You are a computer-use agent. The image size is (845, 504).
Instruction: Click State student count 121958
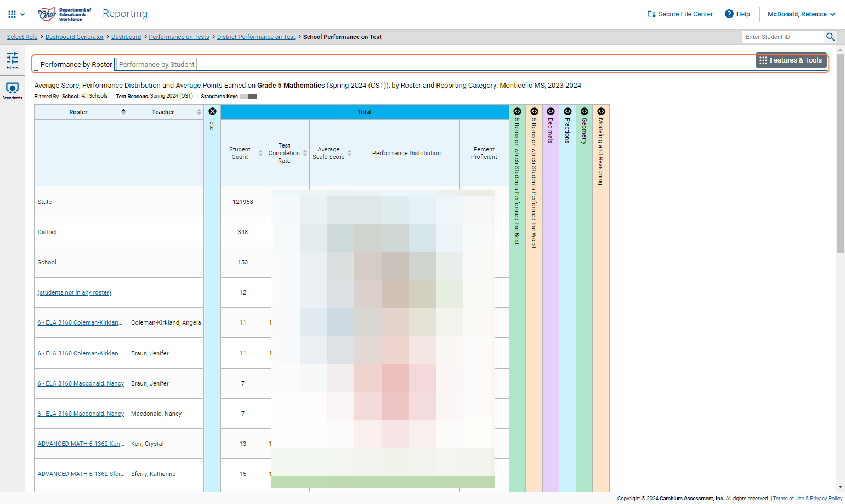point(243,202)
